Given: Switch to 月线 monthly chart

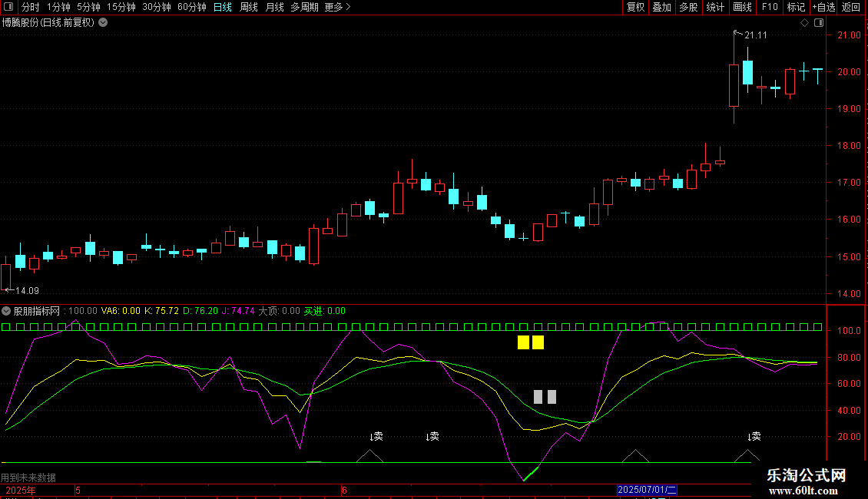Looking at the screenshot, I should 274,7.
